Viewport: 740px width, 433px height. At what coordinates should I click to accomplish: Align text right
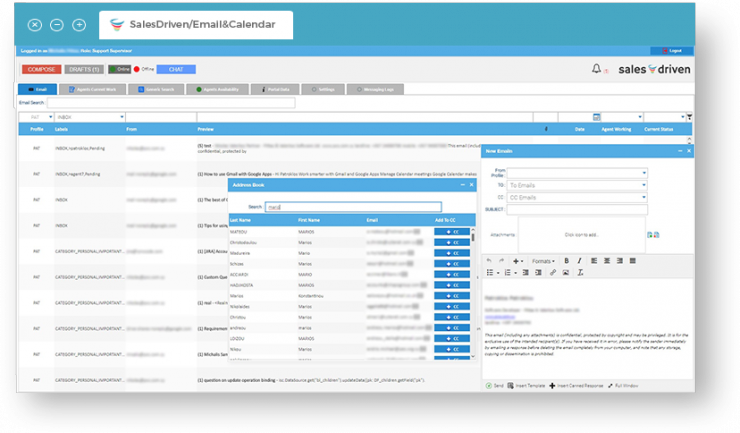(620, 261)
